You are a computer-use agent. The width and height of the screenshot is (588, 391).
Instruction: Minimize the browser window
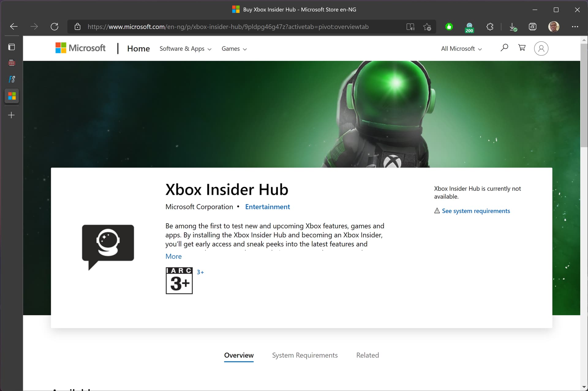tap(535, 10)
